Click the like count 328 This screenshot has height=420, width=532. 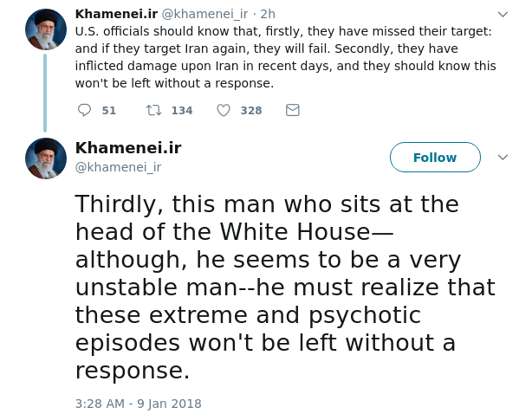point(251,110)
